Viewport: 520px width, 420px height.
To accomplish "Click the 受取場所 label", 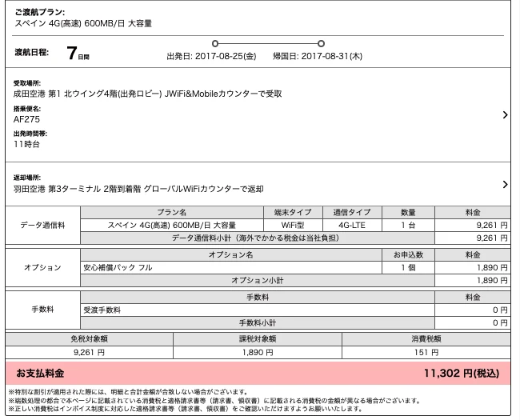I will [x=27, y=83].
